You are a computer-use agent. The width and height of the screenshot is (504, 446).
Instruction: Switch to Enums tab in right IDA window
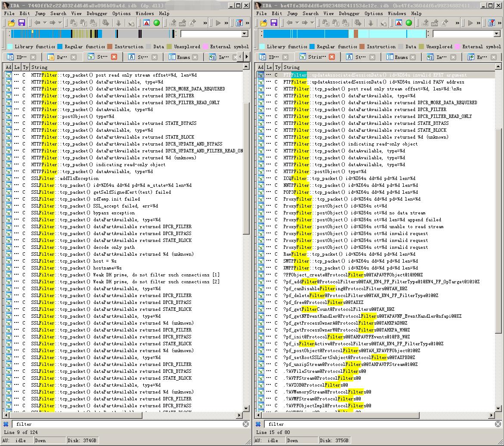[401, 57]
